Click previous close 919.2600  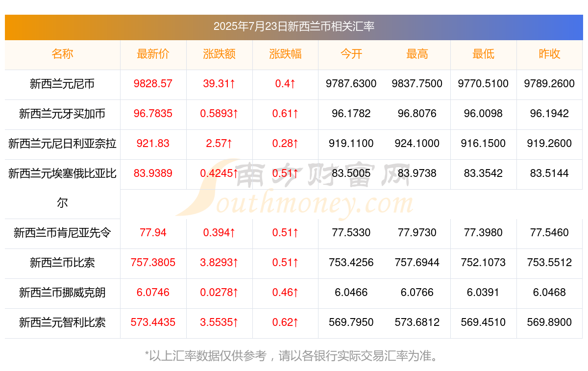tap(549, 144)
